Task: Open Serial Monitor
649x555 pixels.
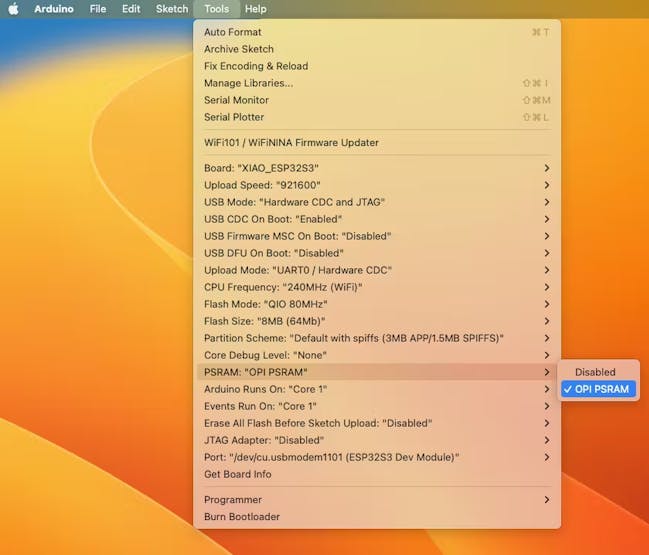Action: [236, 100]
